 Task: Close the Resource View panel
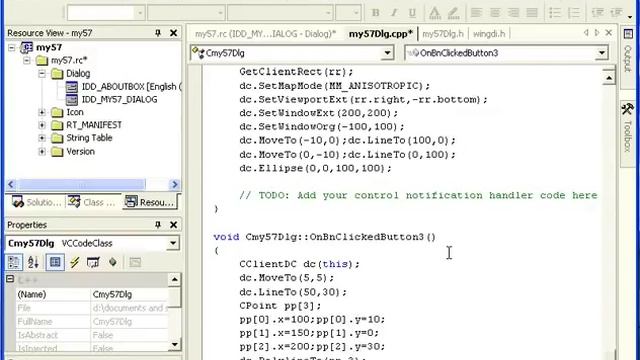tap(173, 33)
